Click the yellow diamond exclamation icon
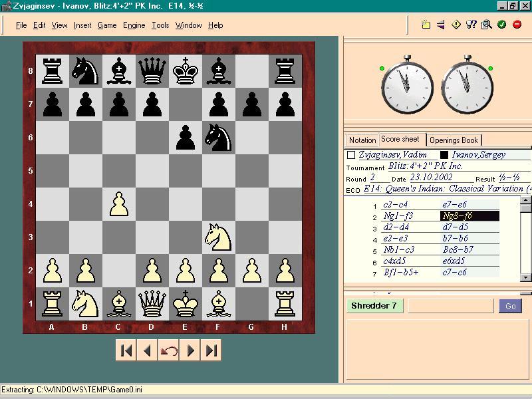532x399 pixels. pos(456,25)
